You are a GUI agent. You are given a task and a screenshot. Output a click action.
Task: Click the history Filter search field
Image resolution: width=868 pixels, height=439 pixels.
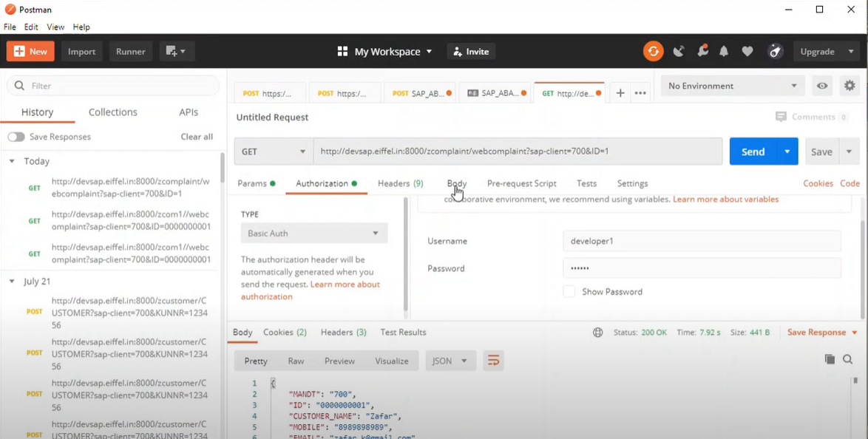113,86
